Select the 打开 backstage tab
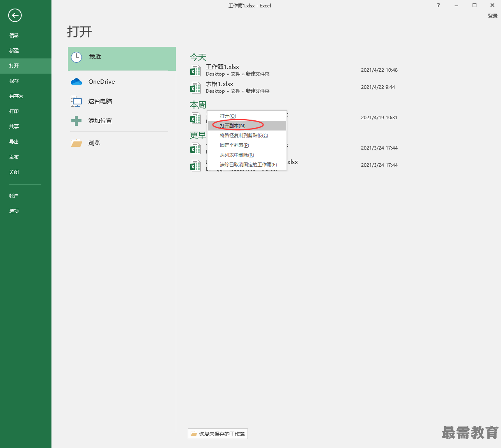This screenshot has height=448, width=501. pyautogui.click(x=26, y=66)
